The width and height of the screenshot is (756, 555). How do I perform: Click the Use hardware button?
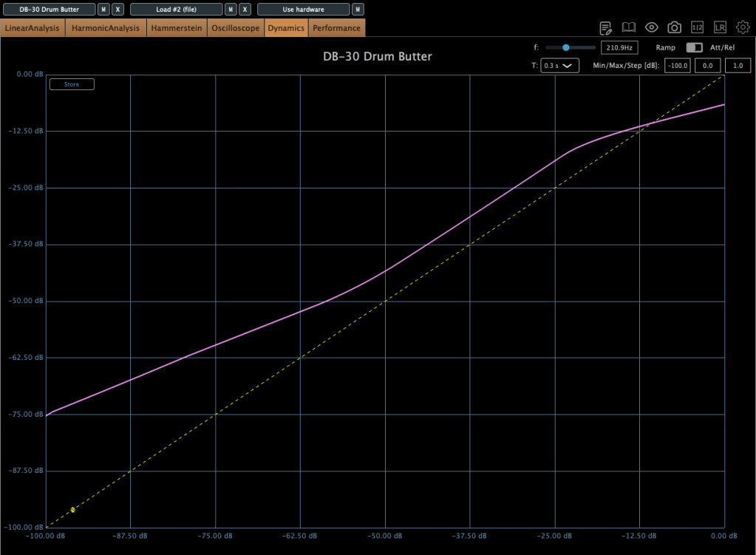(x=303, y=10)
